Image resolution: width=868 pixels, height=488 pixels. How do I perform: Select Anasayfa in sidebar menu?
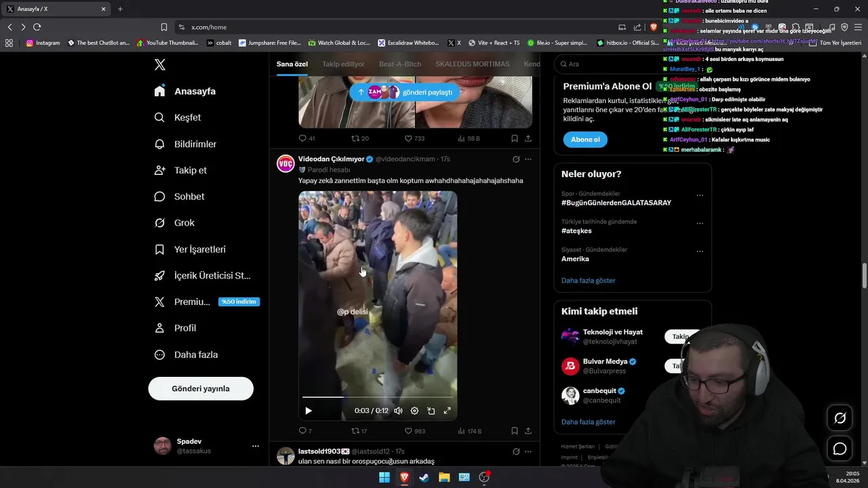185,91
